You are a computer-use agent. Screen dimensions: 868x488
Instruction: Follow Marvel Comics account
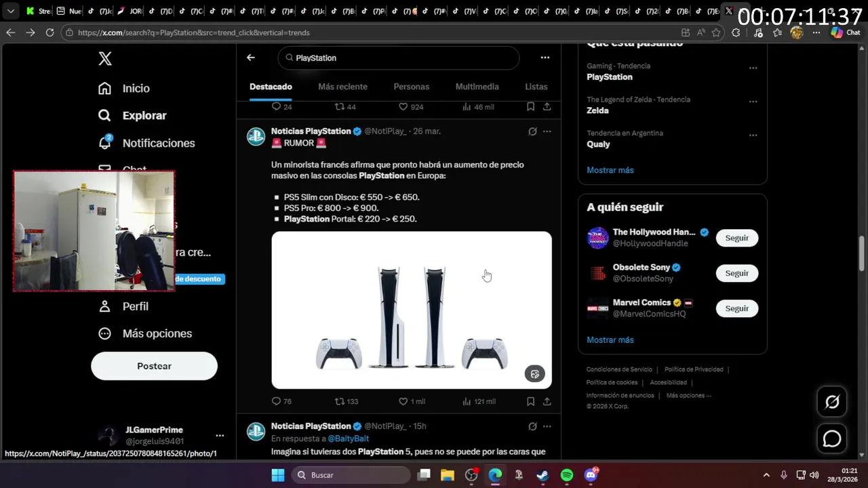click(x=736, y=308)
